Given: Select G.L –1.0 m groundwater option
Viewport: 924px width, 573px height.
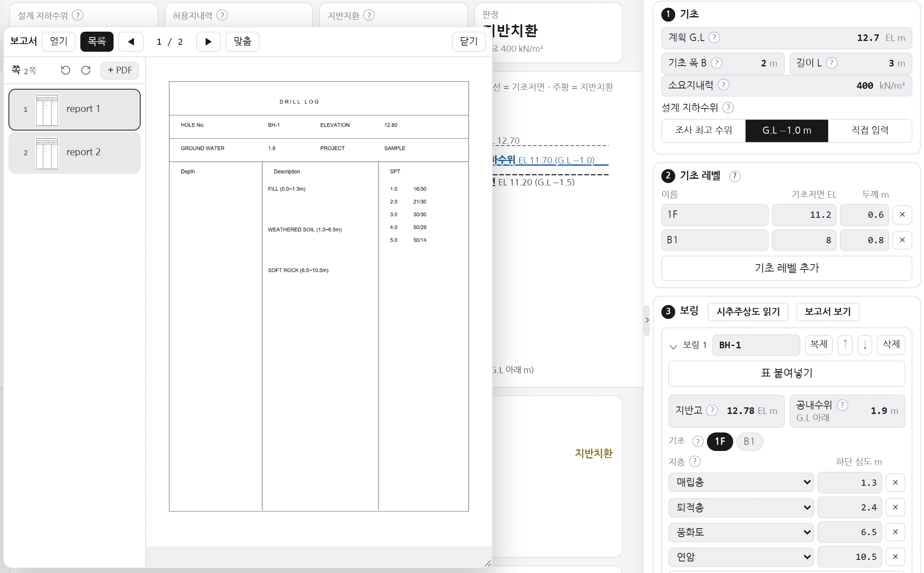Looking at the screenshot, I should 786,131.
